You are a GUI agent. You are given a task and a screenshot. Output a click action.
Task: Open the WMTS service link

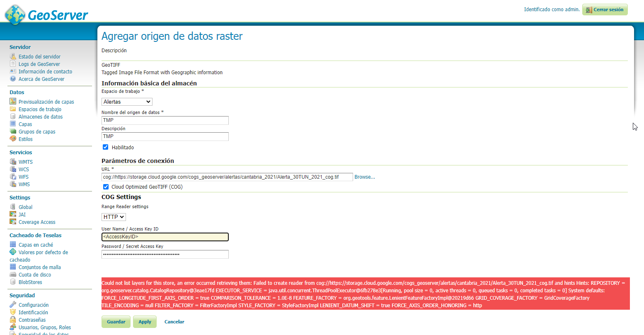pyautogui.click(x=26, y=162)
